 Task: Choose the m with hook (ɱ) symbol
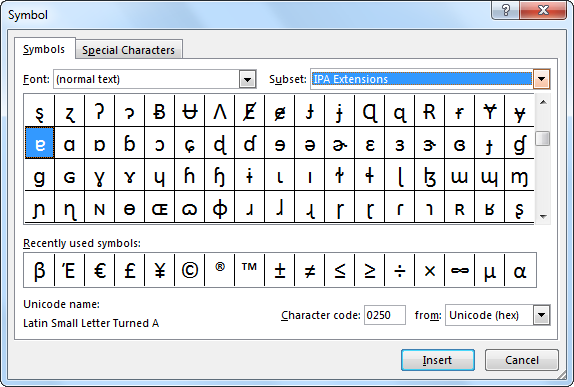point(520,175)
